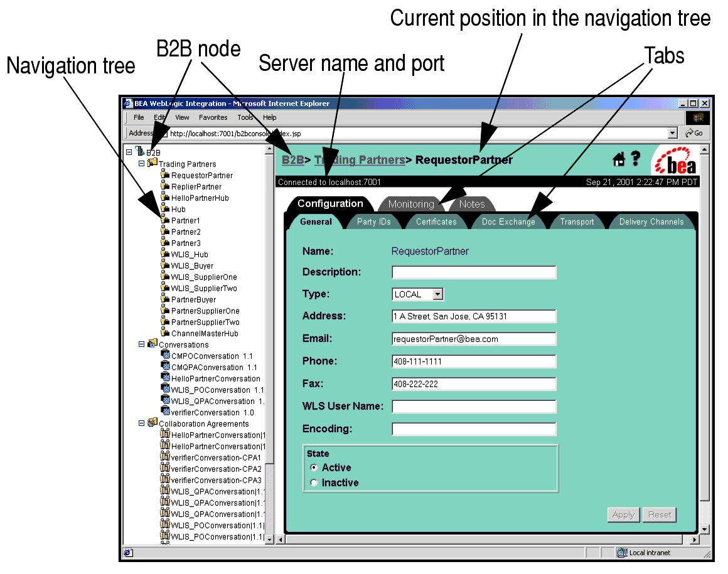Click the partner icon next to PartnerBuyer

pos(165,299)
